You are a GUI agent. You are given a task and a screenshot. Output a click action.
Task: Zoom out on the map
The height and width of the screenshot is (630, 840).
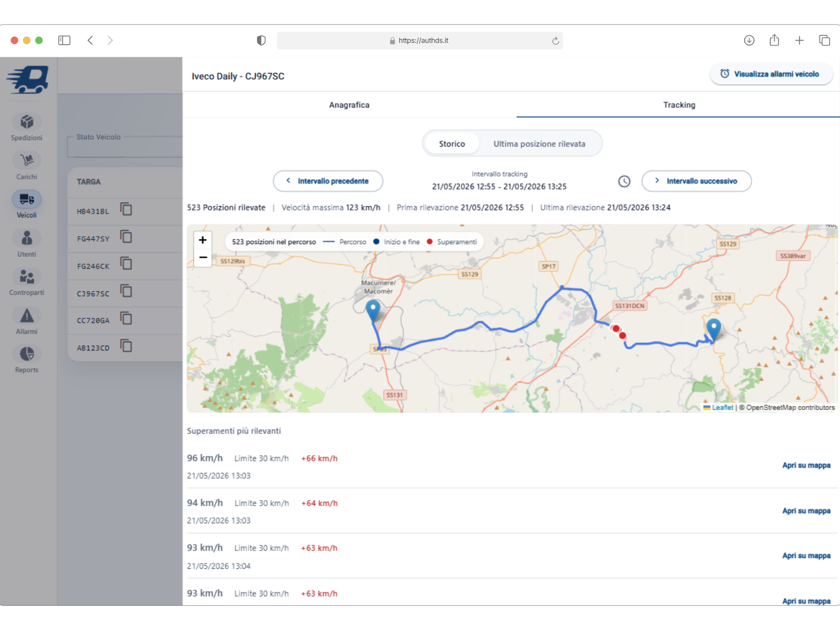pos(203,258)
